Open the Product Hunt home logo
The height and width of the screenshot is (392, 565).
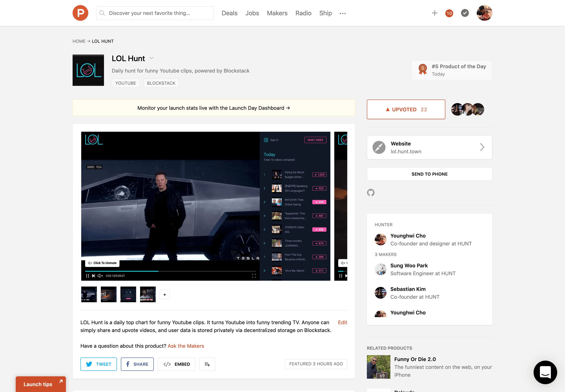coord(80,13)
